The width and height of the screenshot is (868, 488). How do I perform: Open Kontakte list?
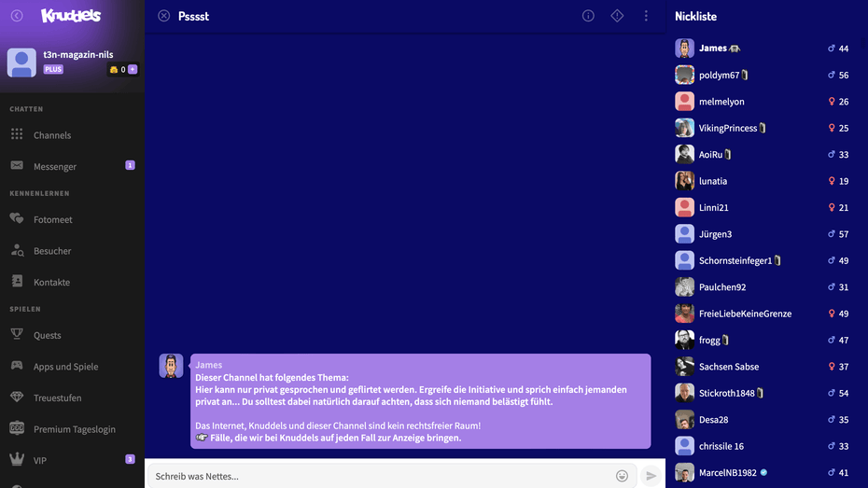(x=51, y=282)
